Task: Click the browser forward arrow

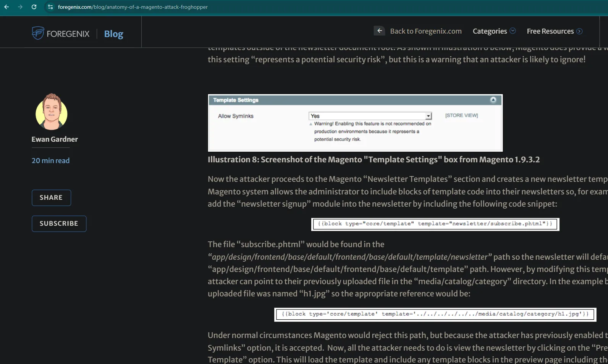Action: (20, 7)
